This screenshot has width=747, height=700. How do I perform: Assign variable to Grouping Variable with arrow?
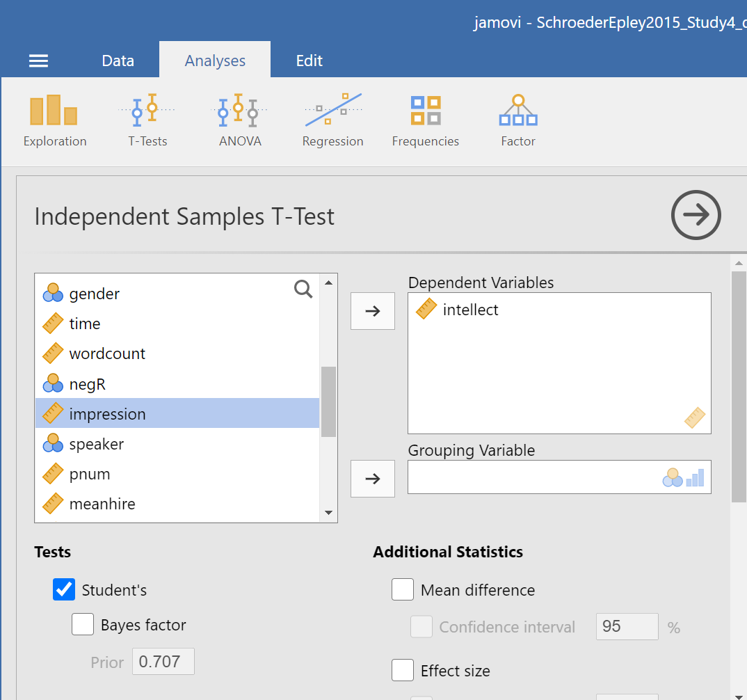coord(373,479)
